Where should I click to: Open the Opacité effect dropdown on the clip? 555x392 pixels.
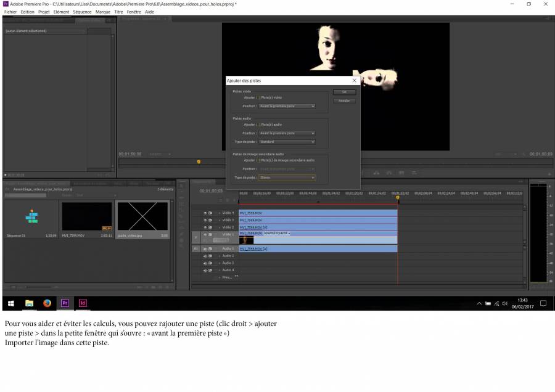(x=289, y=232)
